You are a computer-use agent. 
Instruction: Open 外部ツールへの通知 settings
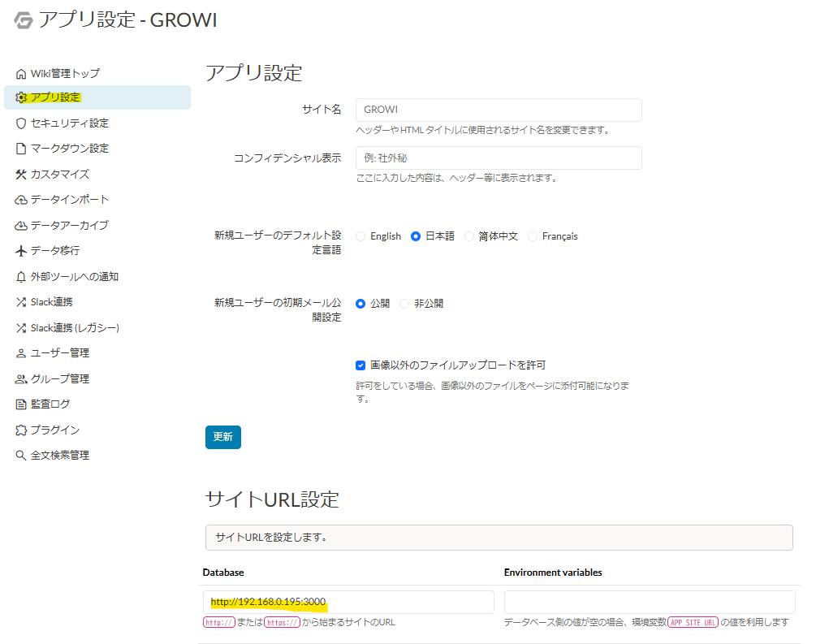[97, 277]
